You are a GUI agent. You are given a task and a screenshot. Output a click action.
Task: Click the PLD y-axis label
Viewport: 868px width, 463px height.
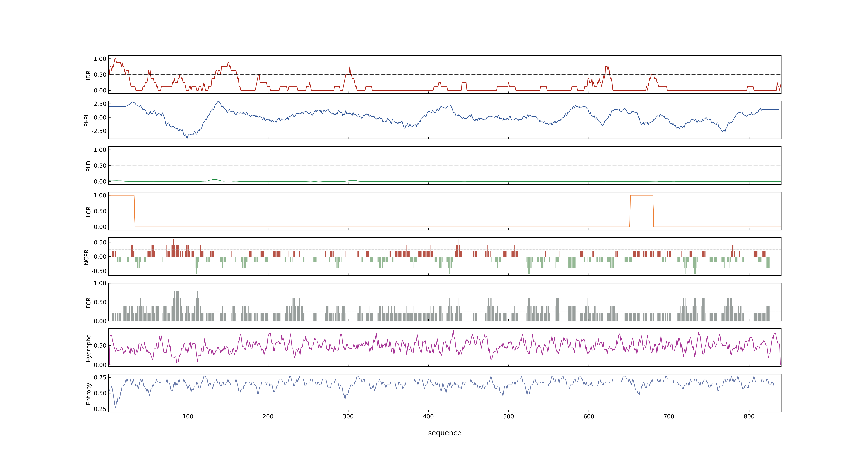(x=89, y=166)
